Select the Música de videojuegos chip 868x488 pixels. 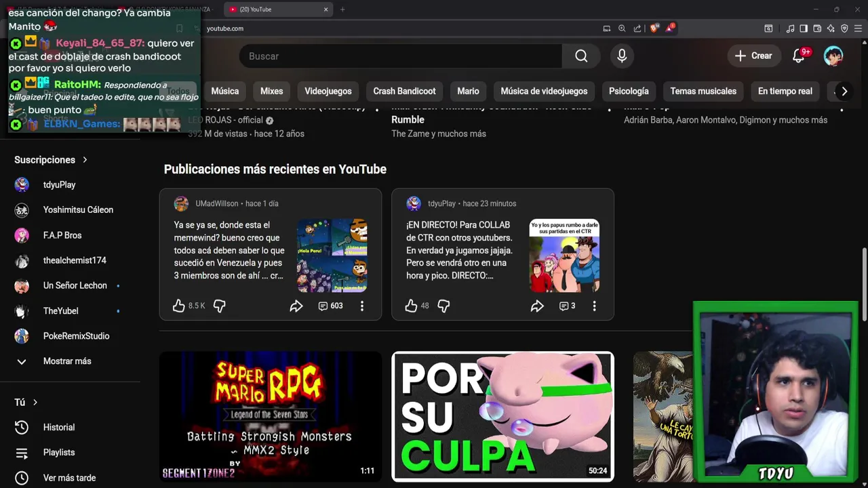point(544,91)
